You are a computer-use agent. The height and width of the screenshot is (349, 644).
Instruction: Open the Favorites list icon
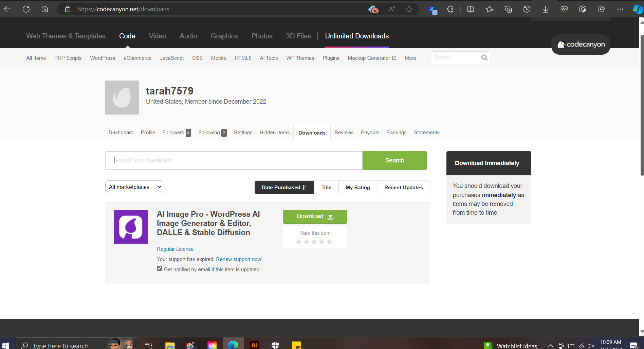490,9
